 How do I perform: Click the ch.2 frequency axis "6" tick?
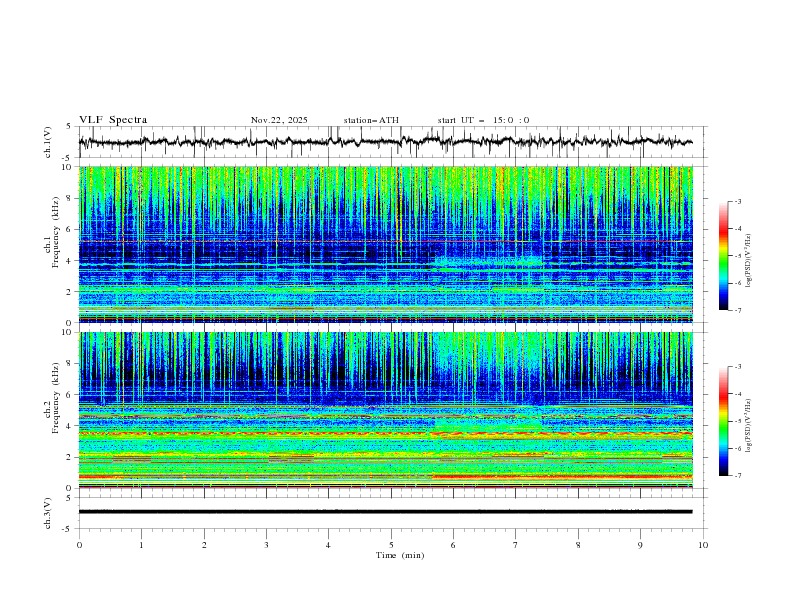(x=69, y=395)
